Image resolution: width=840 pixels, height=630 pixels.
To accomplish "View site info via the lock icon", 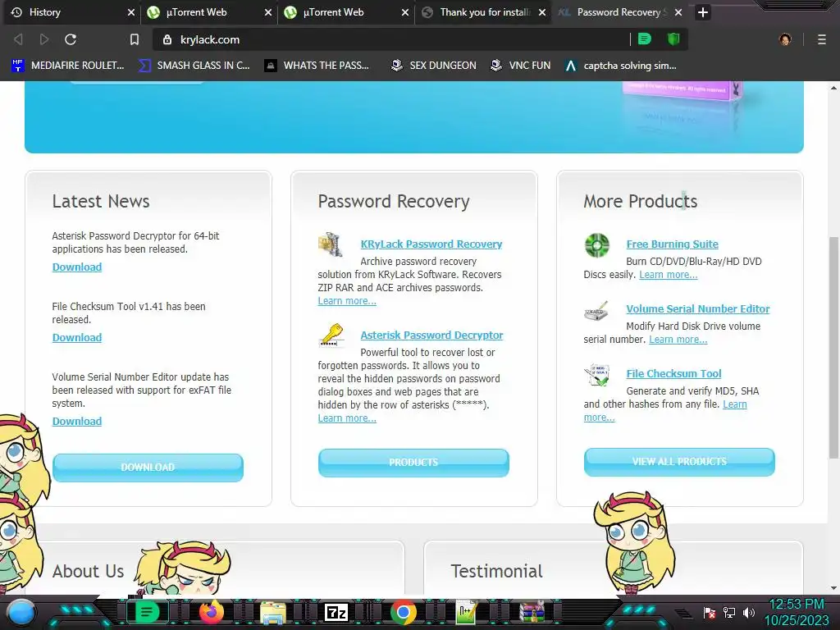I will coord(167,39).
